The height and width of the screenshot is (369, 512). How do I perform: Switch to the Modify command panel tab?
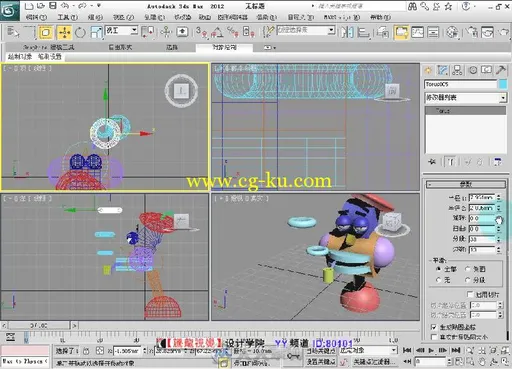pyautogui.click(x=442, y=70)
